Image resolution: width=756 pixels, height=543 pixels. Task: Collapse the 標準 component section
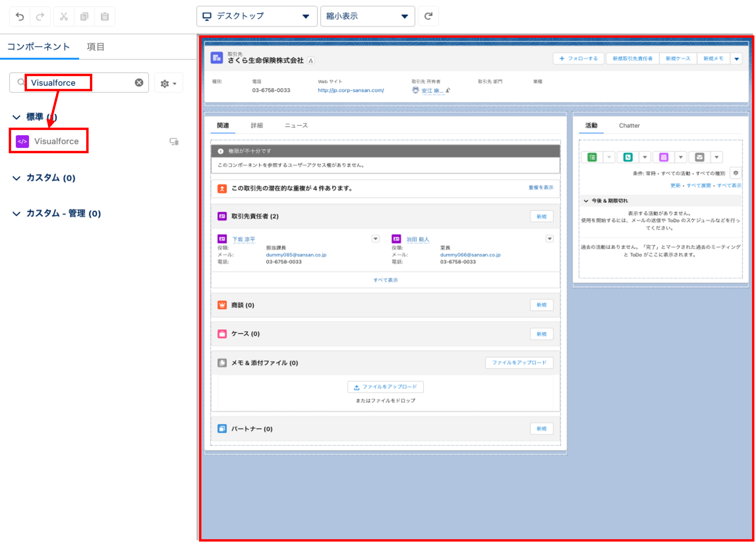tap(17, 117)
